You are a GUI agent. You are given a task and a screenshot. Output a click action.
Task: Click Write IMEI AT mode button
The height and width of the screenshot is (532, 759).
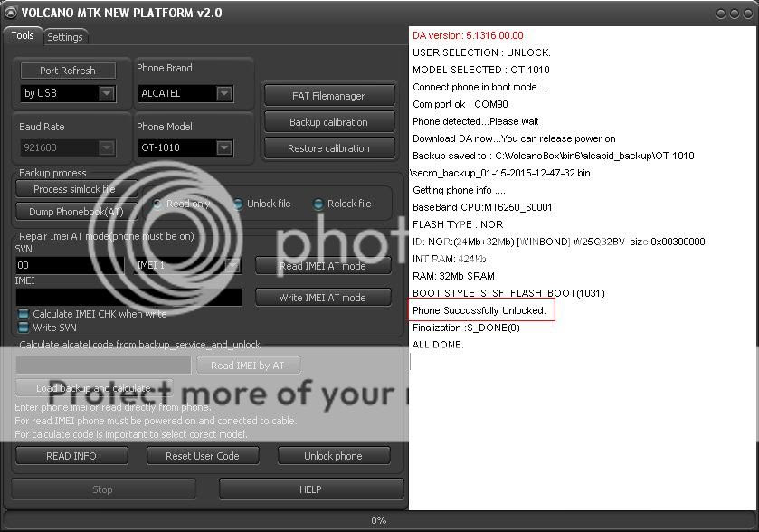coord(323,298)
